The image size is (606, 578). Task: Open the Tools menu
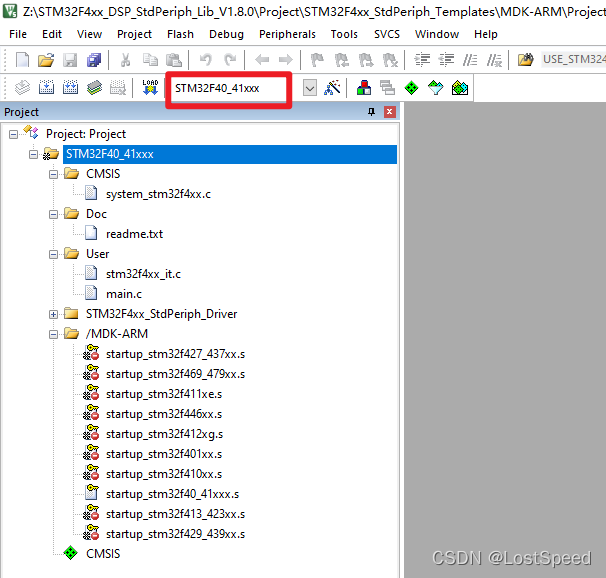(344, 34)
